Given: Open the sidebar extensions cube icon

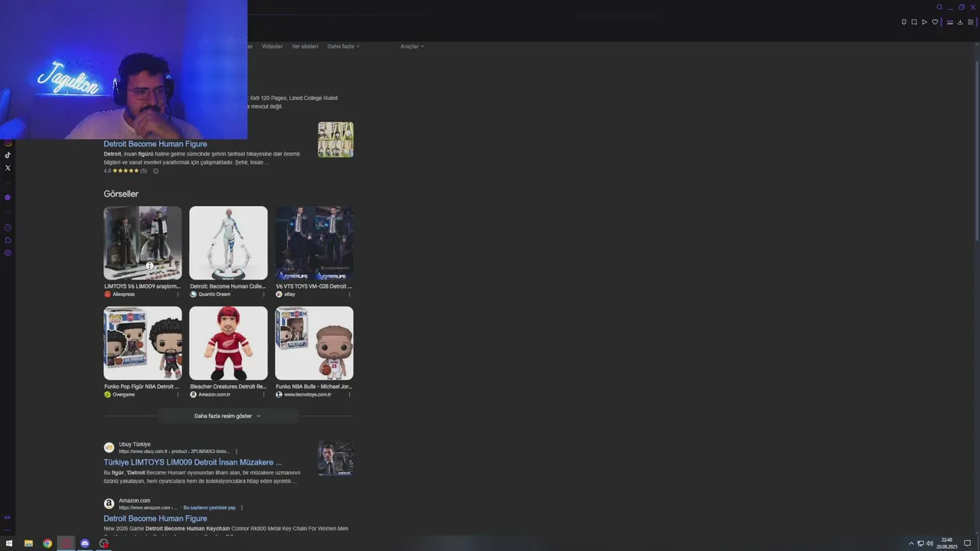Looking at the screenshot, I should [8, 240].
